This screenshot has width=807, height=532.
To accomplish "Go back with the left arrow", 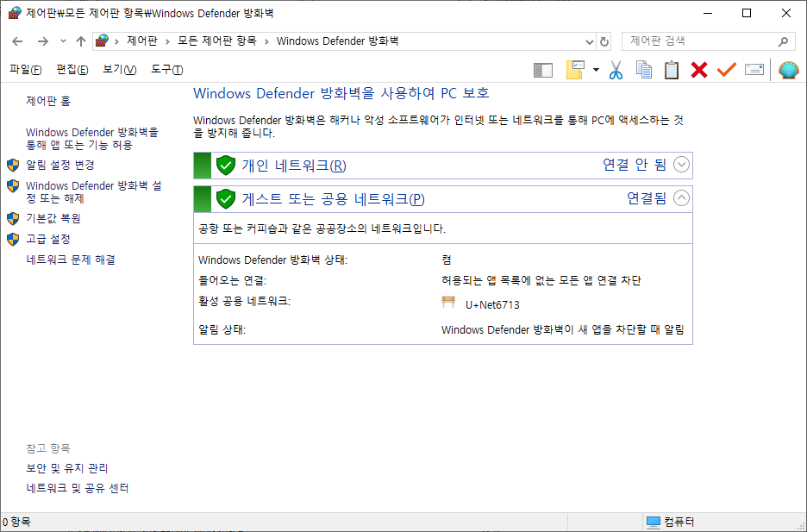I will tap(17, 41).
